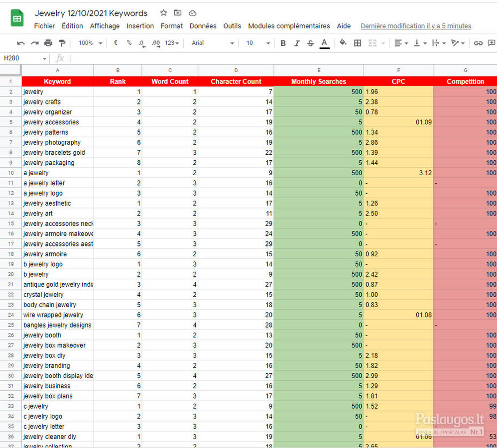This screenshot has height=448, width=497.
Task: Star the Jewelry Keywords document
Action: [163, 12]
